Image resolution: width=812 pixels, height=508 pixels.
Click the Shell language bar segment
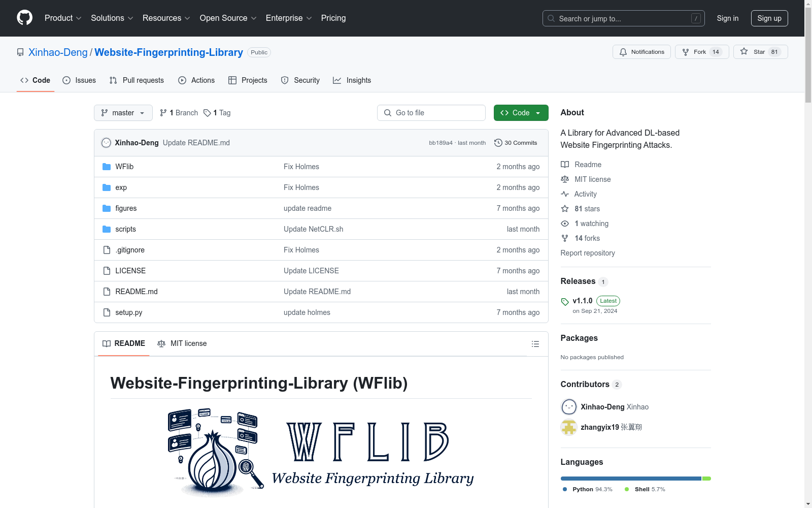point(706,479)
